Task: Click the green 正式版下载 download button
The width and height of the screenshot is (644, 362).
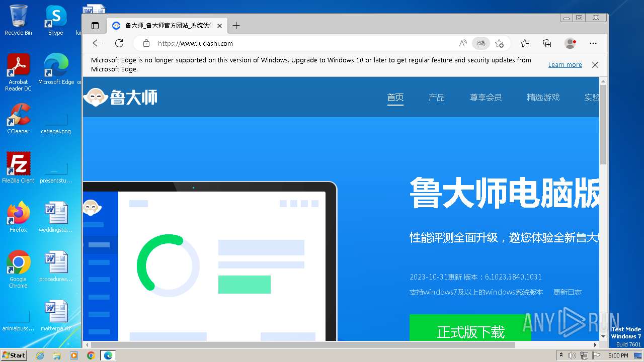Action: 470,328
